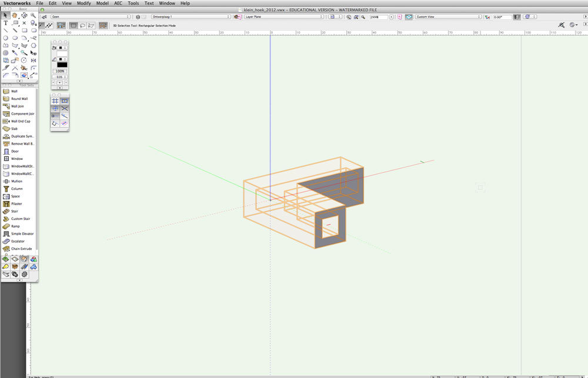
Task: Select the Door tool
Action: pyautogui.click(x=19, y=151)
